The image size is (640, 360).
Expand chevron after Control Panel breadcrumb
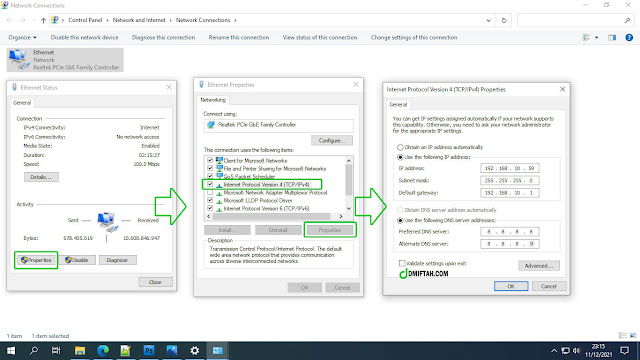tap(107, 20)
